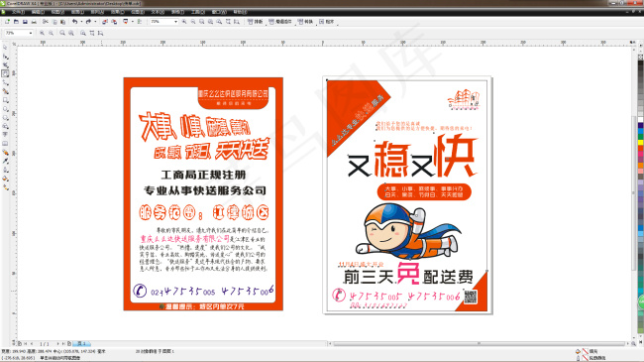Open the 文本 (Text) menu
Image resolution: width=644 pixels, height=362 pixels.
[158, 12]
